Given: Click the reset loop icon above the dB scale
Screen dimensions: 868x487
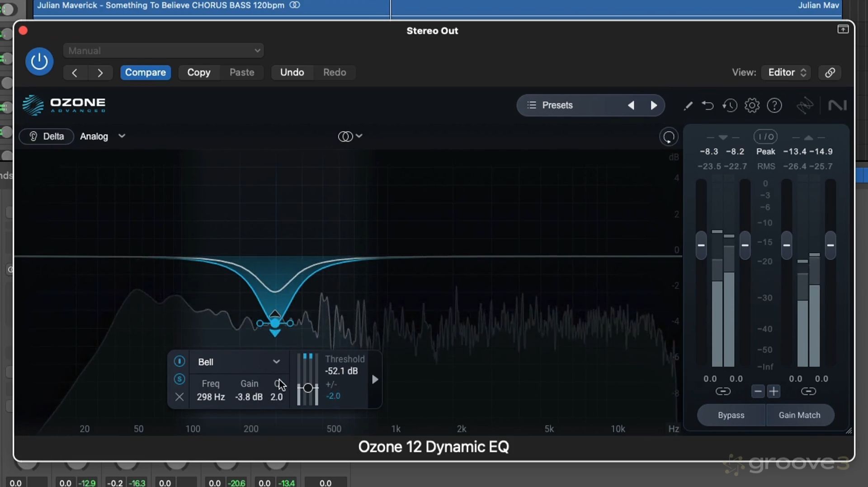Looking at the screenshot, I should (x=669, y=137).
